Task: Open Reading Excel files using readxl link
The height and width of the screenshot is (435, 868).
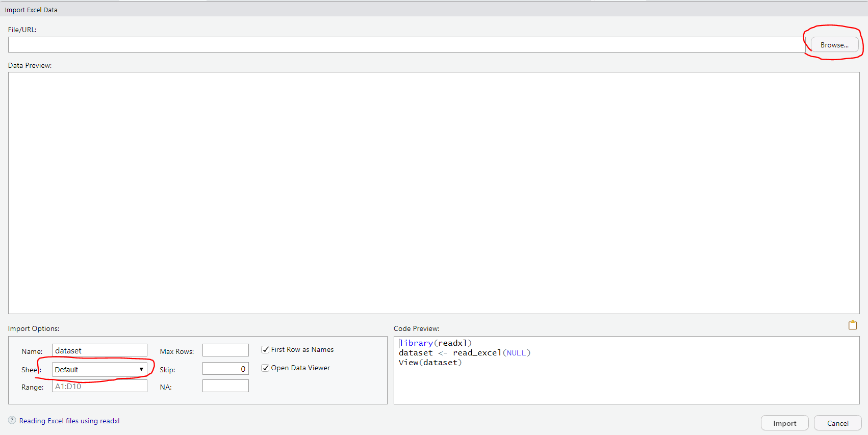Action: (x=69, y=421)
